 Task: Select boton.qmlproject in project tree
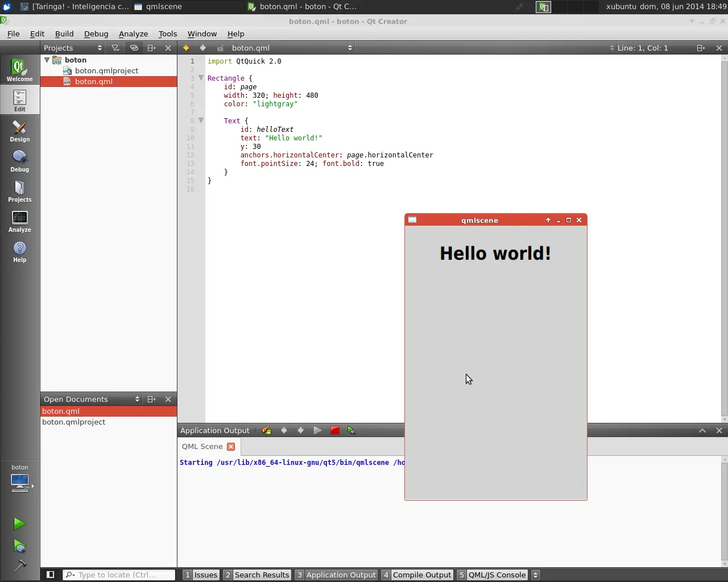pyautogui.click(x=106, y=70)
